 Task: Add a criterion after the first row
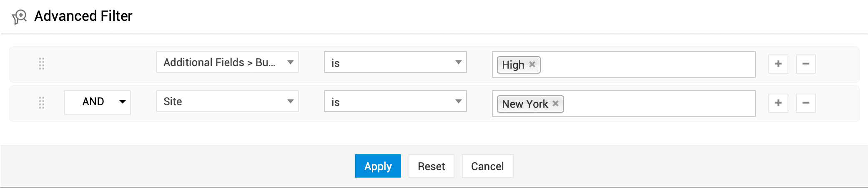[778, 64]
